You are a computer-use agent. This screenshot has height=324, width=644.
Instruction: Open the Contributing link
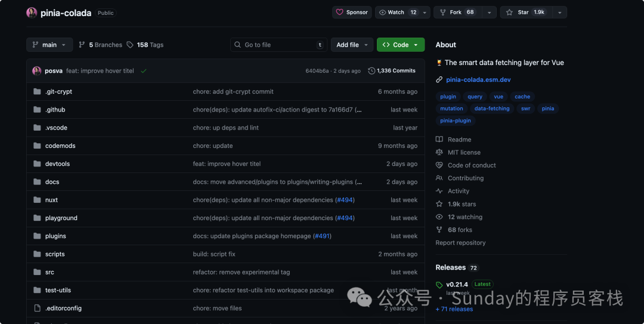click(460, 178)
